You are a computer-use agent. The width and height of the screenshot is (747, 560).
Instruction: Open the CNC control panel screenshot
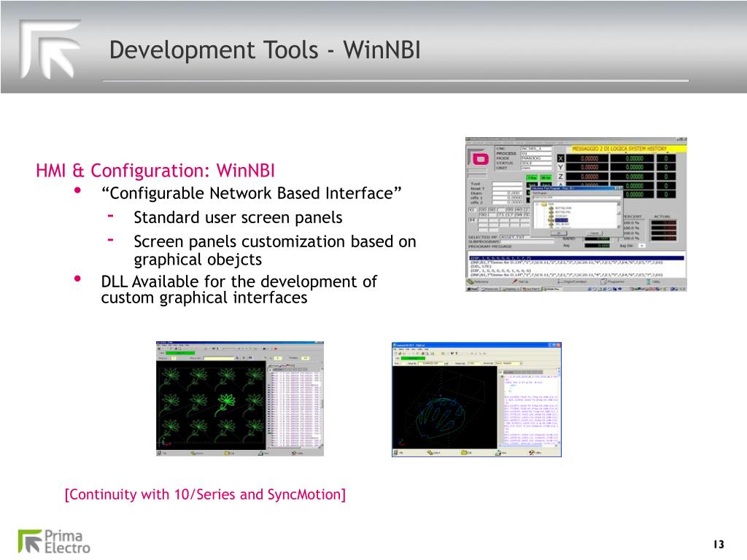coord(576,214)
